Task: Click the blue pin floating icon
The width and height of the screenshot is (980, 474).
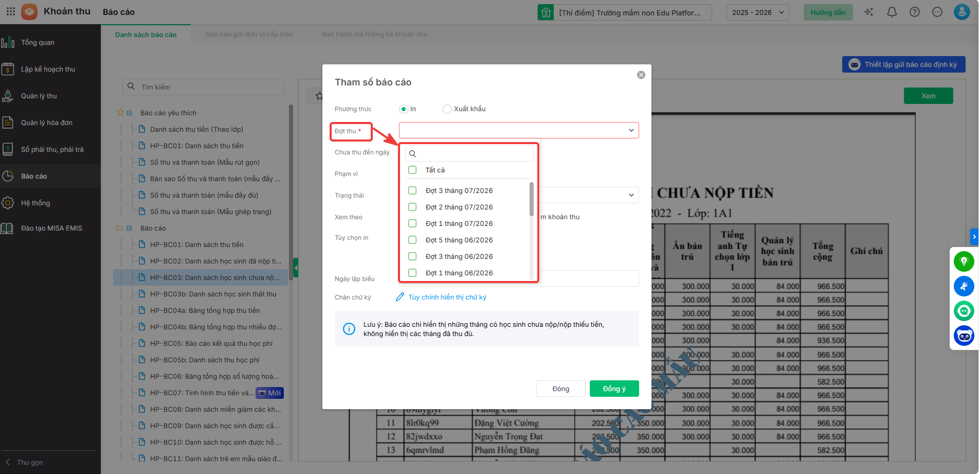Action: pyautogui.click(x=964, y=286)
